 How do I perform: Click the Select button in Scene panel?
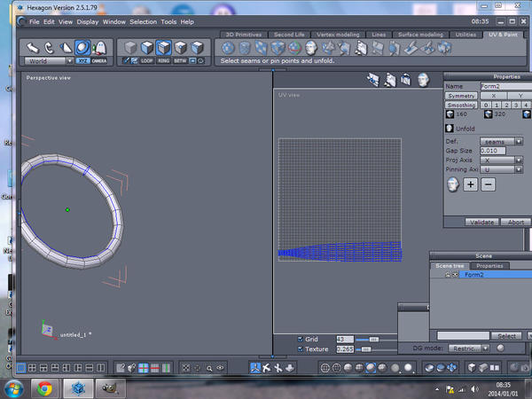[506, 336]
